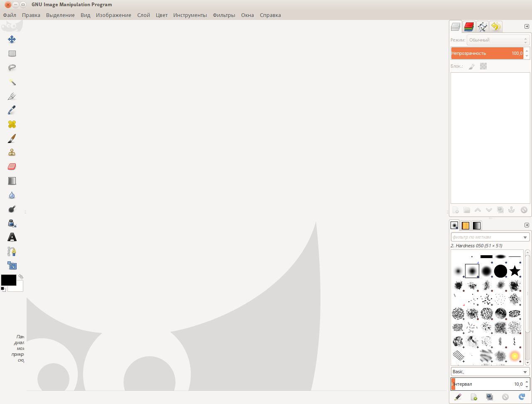This screenshot has width=532, height=404.
Task: Click the фильтр по меткам field
Action: coord(486,237)
